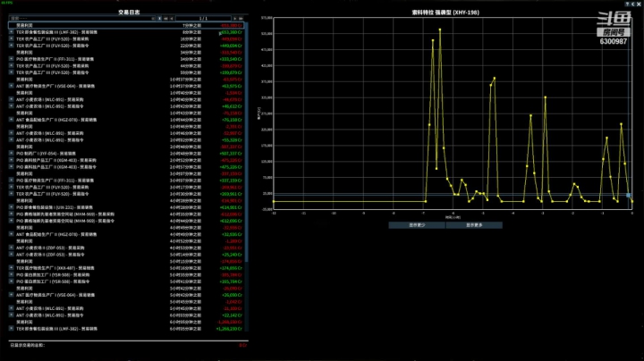Expand the ANT WLC-891 entry with +55,328 Cr
The image size is (644, 361).
(x=12, y=140)
